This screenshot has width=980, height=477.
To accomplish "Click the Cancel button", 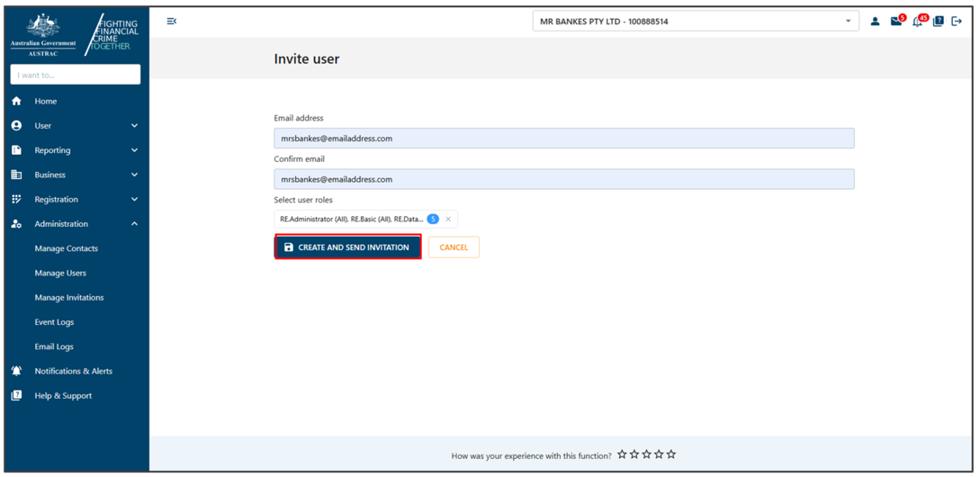I will click(454, 247).
